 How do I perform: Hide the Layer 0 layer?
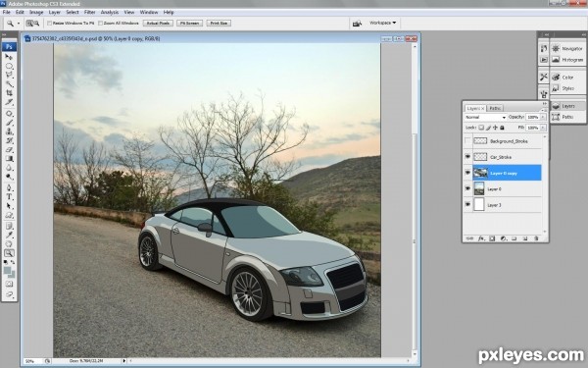[467, 188]
